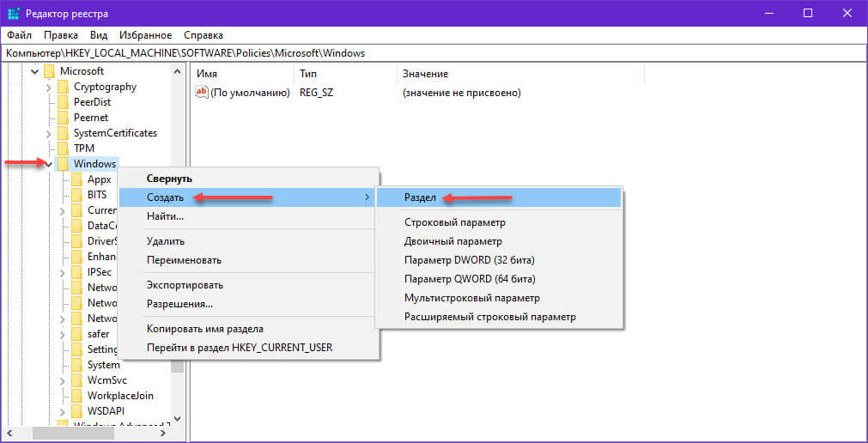
Task: Create Параметр QWORD (64 бита)
Action: tap(499, 278)
